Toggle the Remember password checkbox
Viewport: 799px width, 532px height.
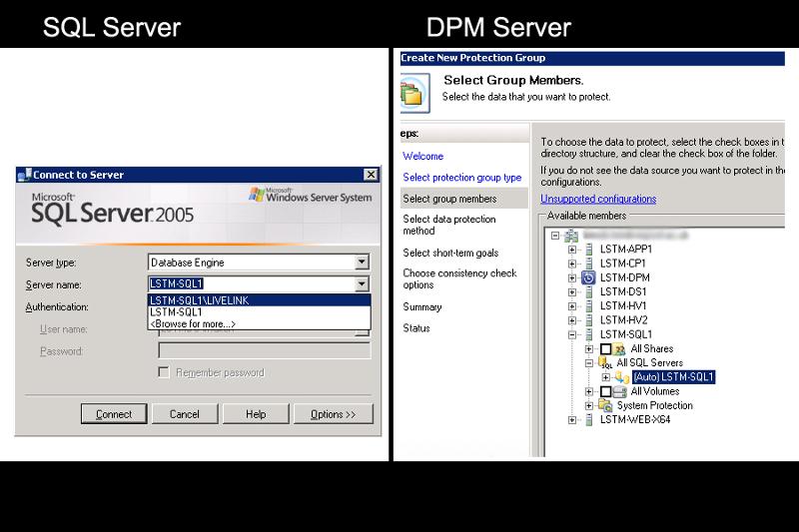click(164, 372)
